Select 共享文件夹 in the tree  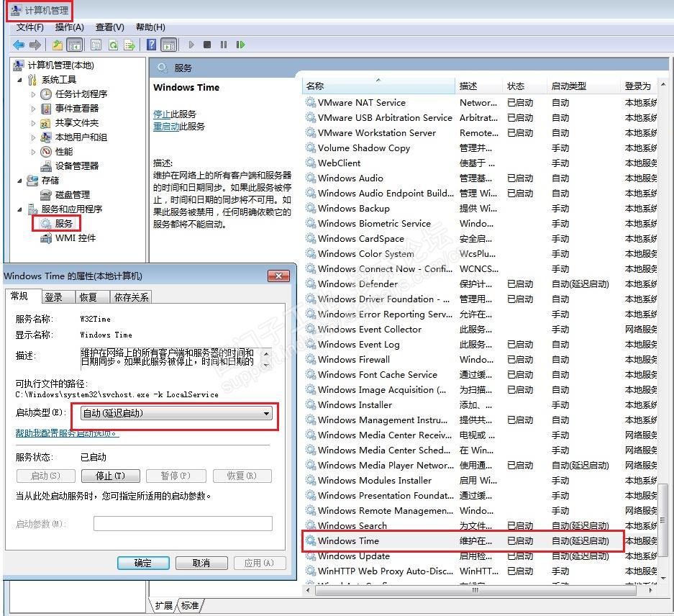click(x=77, y=122)
